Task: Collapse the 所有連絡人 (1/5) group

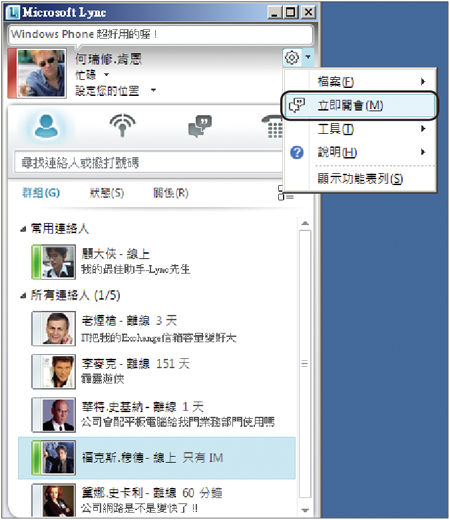Action: point(23,296)
